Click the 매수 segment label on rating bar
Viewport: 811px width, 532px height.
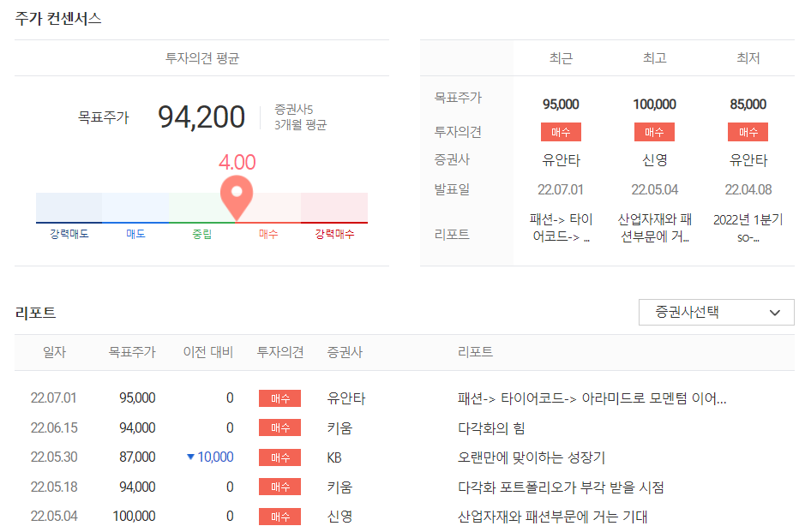[x=268, y=234]
